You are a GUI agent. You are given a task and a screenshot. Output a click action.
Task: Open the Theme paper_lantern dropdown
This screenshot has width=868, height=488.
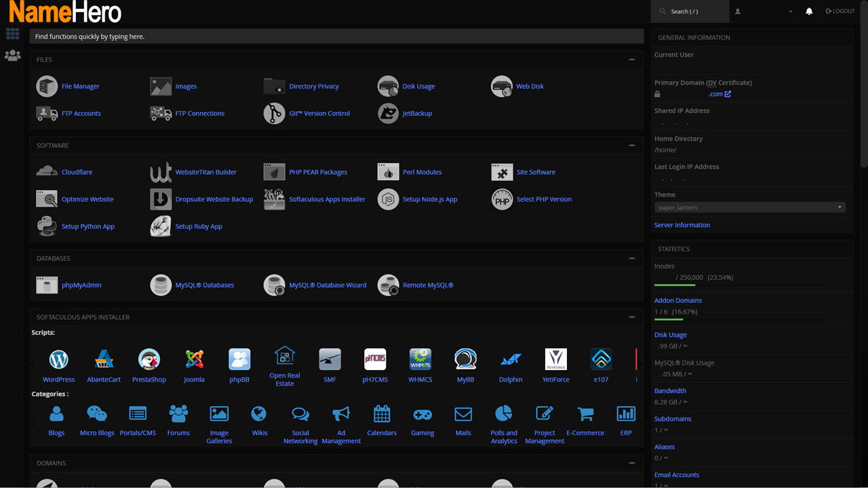pyautogui.click(x=750, y=207)
